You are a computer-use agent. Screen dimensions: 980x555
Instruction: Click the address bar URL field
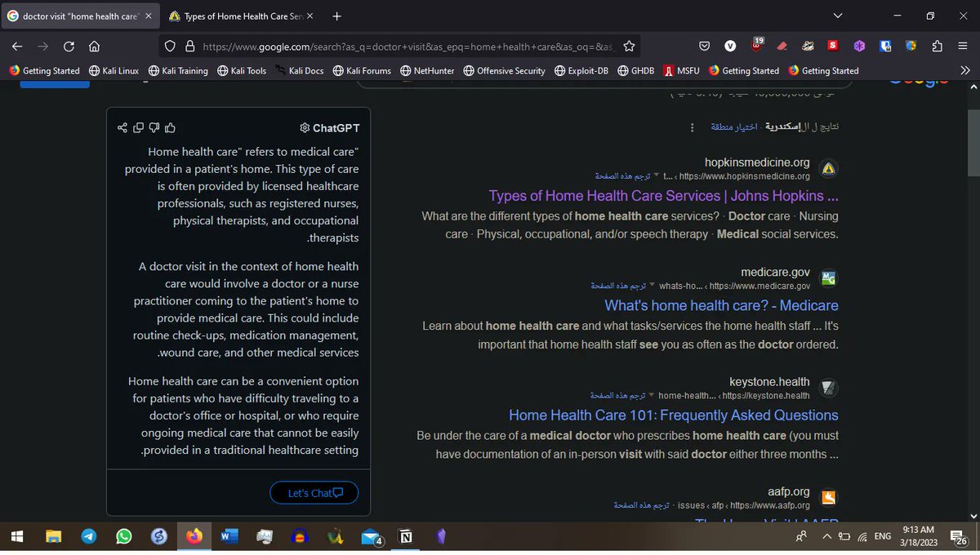pyautogui.click(x=400, y=47)
